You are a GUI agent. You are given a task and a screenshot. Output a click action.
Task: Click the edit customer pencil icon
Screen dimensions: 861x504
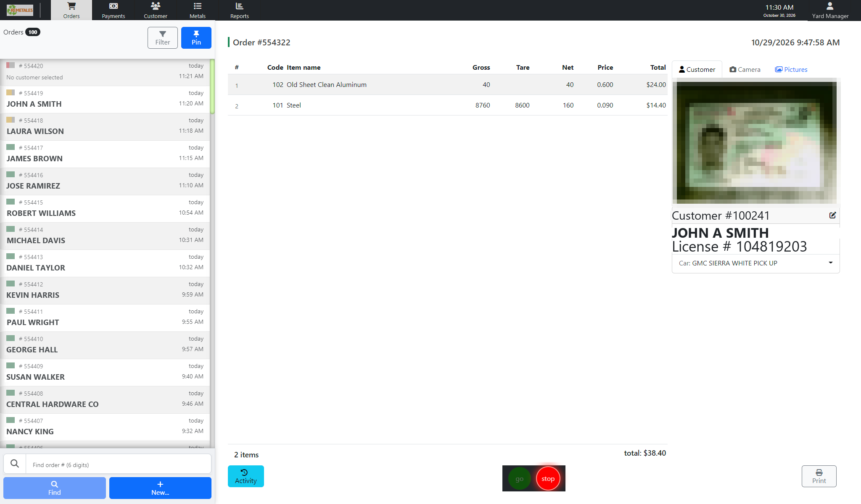tap(832, 215)
